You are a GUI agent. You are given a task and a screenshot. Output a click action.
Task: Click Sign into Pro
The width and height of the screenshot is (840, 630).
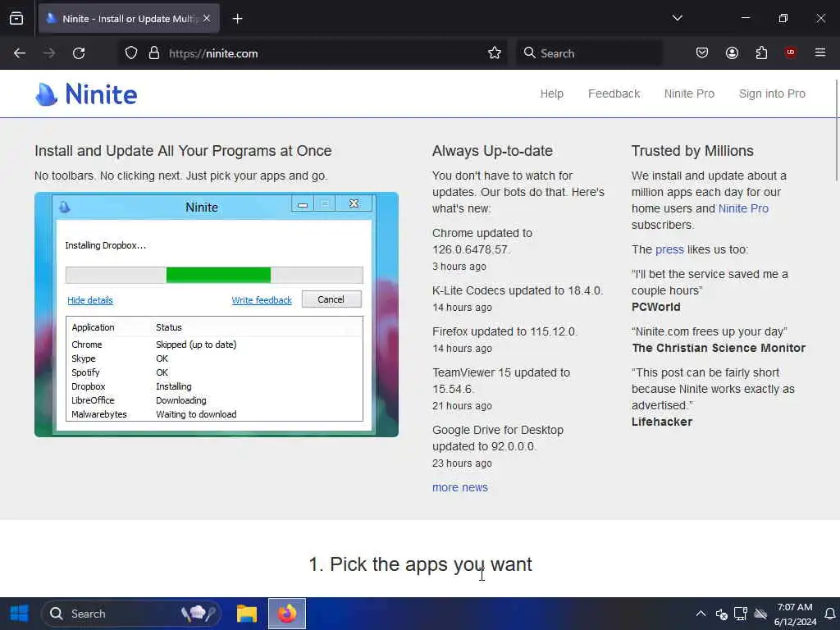[x=772, y=94]
